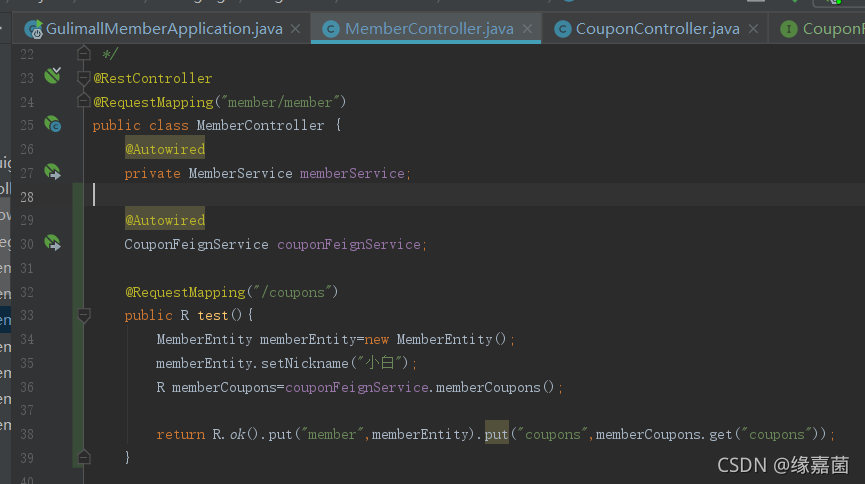Click the @RestController annotation

153,78
